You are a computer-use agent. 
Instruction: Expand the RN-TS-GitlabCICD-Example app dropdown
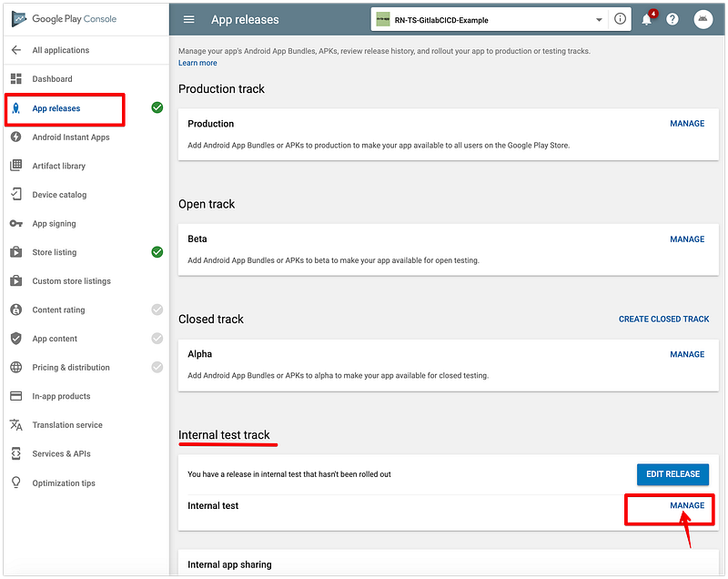(x=599, y=20)
